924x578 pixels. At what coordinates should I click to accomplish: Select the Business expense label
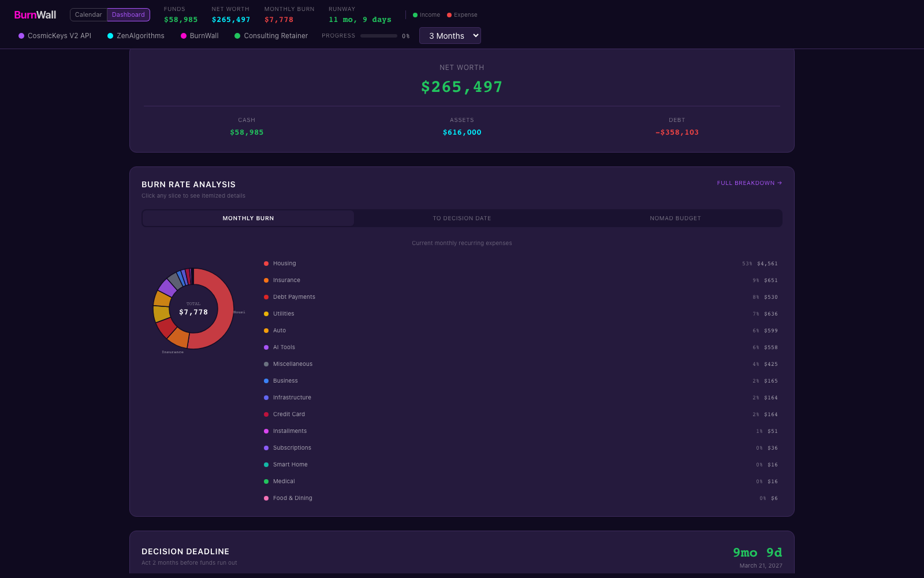pos(285,381)
